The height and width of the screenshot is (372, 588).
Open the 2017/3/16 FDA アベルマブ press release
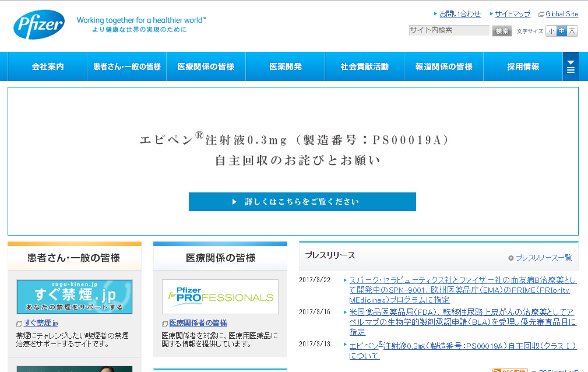tap(463, 322)
